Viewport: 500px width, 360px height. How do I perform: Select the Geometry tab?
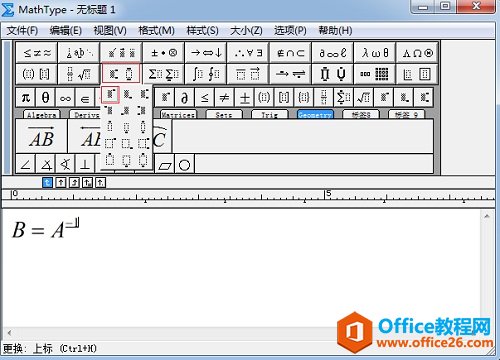click(315, 115)
